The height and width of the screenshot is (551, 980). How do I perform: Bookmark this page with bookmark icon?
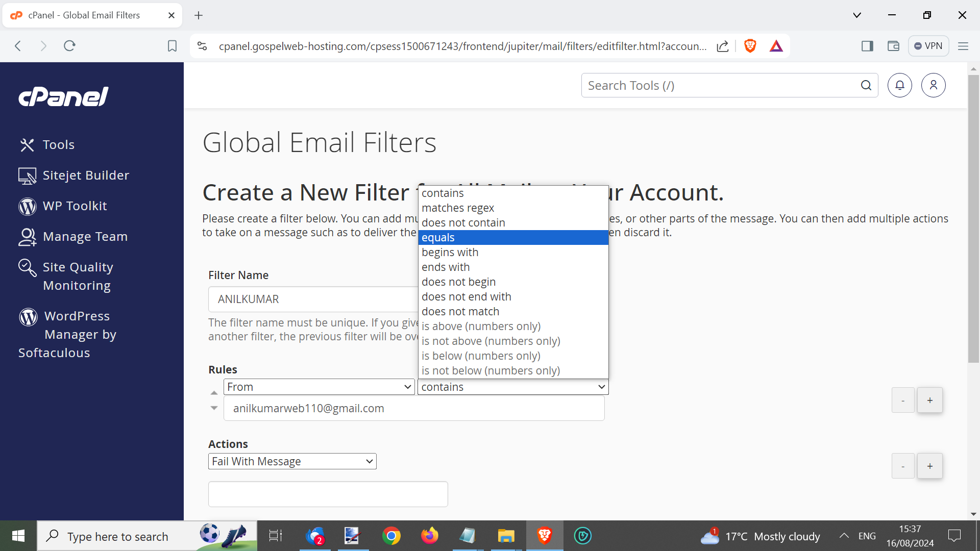(x=172, y=46)
